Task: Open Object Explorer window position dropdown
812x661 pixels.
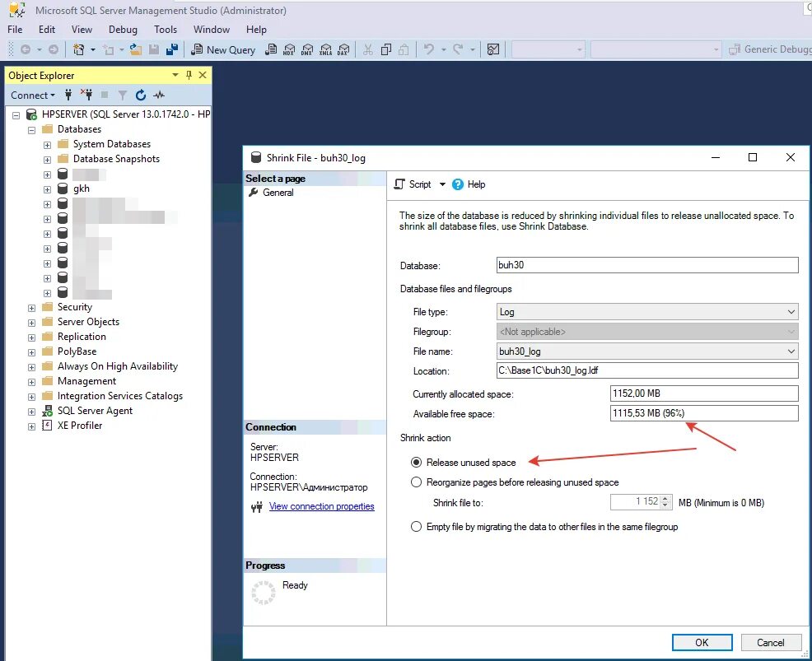Action: click(175, 75)
